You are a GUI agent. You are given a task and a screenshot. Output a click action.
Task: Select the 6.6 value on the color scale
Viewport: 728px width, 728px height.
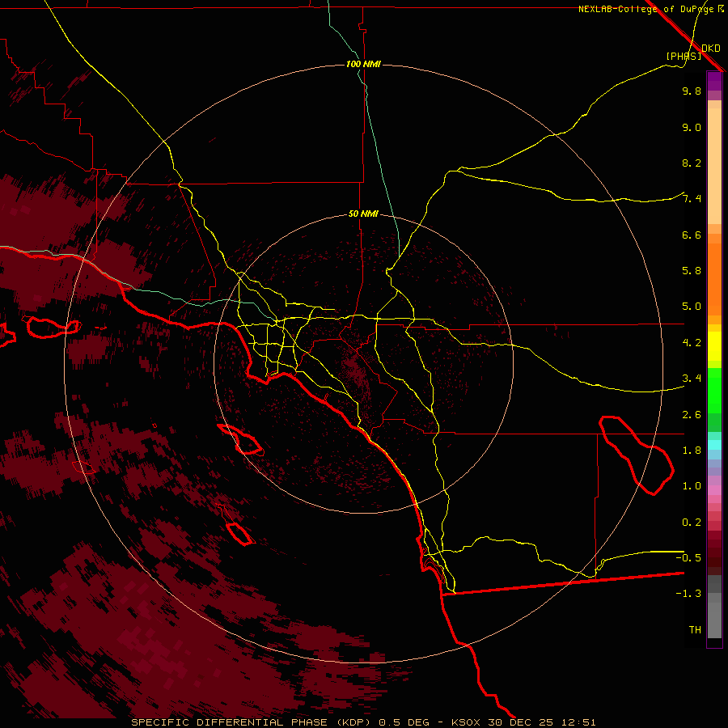692,235
